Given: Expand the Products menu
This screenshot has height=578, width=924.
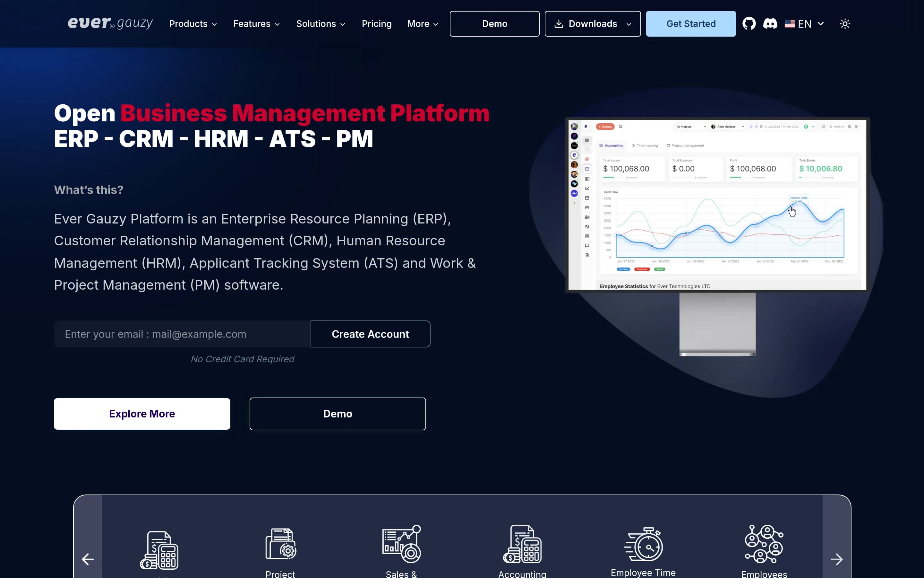Looking at the screenshot, I should pos(193,24).
